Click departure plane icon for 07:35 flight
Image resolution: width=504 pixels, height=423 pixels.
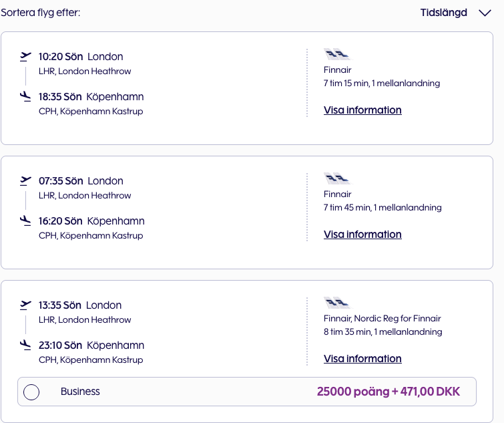[26, 180]
